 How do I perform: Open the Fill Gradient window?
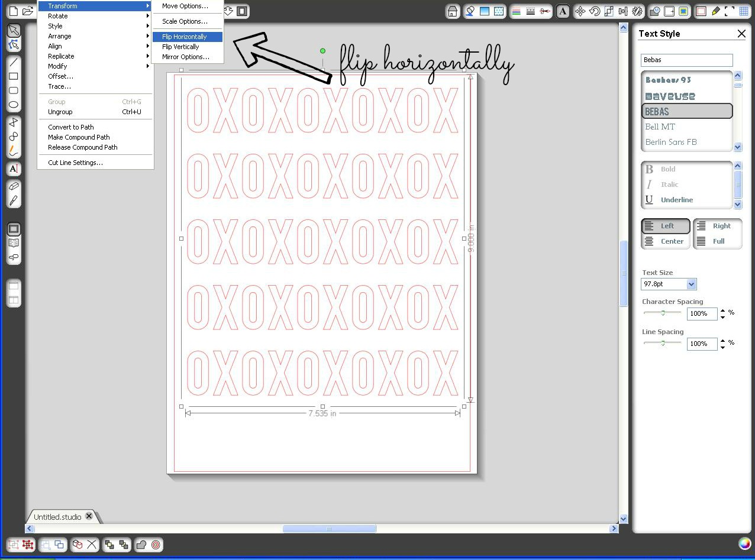485,11
